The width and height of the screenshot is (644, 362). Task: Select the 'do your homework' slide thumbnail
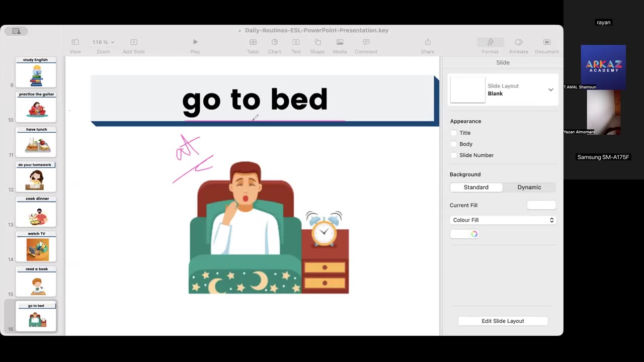tap(36, 177)
